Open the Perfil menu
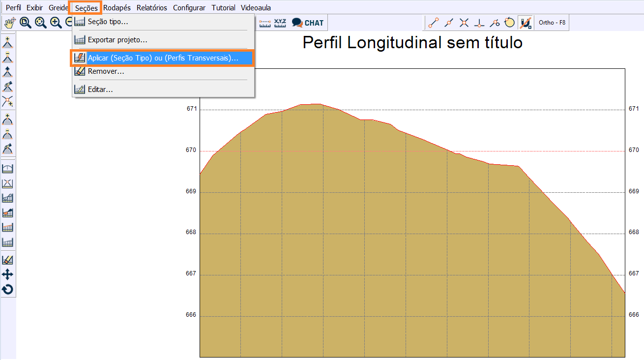Screen dimensions: 644x360 click(x=13, y=7)
